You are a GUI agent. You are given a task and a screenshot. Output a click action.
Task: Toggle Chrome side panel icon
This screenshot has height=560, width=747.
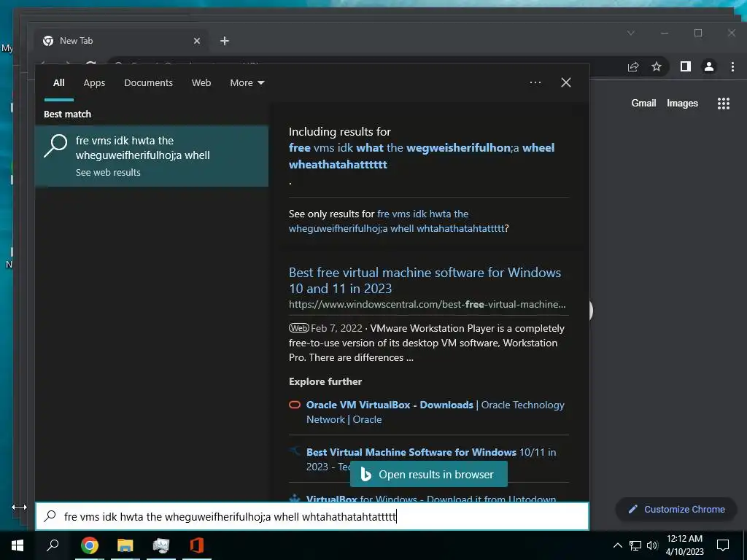[686, 66]
